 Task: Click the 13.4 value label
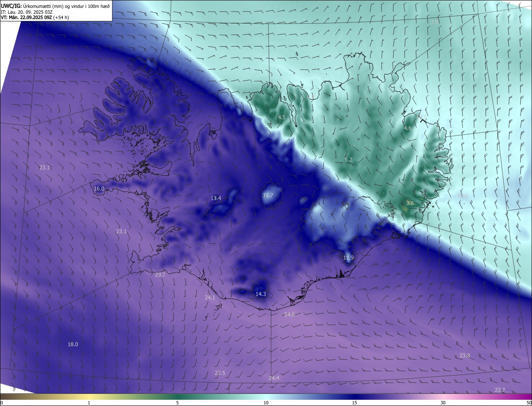tap(216, 198)
